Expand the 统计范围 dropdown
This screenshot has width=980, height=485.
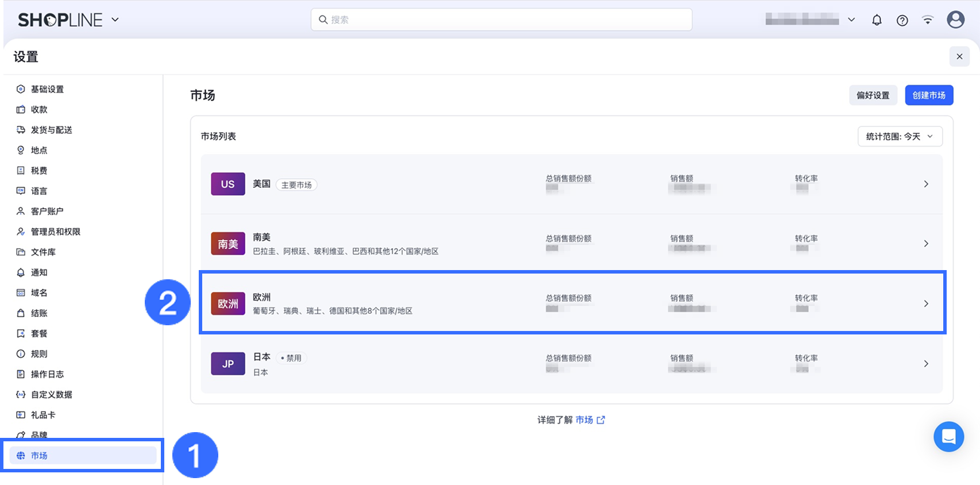[x=900, y=136]
